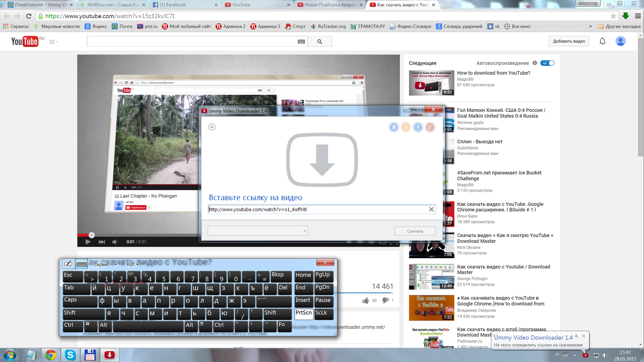Click thumbnail of George Pichugin's Download Master video
Viewport: 644px width, 362px height.
pyautogui.click(x=431, y=277)
